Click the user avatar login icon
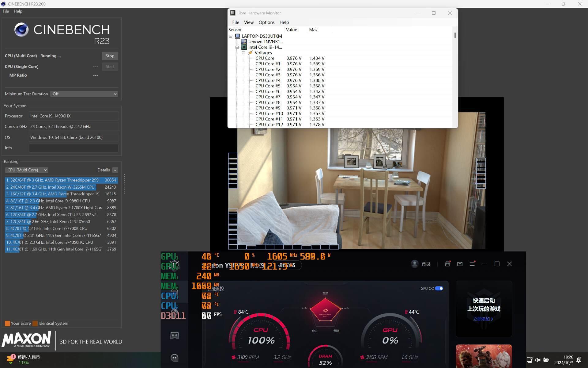Image resolution: width=588 pixels, height=368 pixels. click(415, 264)
